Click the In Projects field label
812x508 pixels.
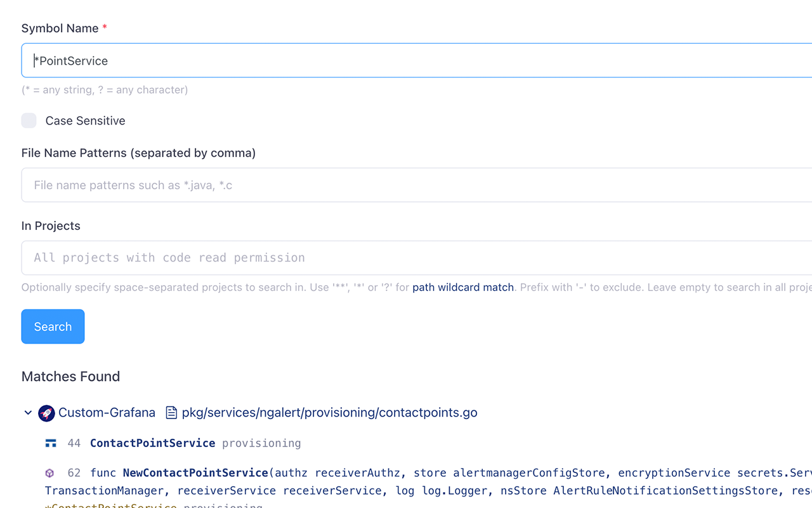pyautogui.click(x=51, y=226)
